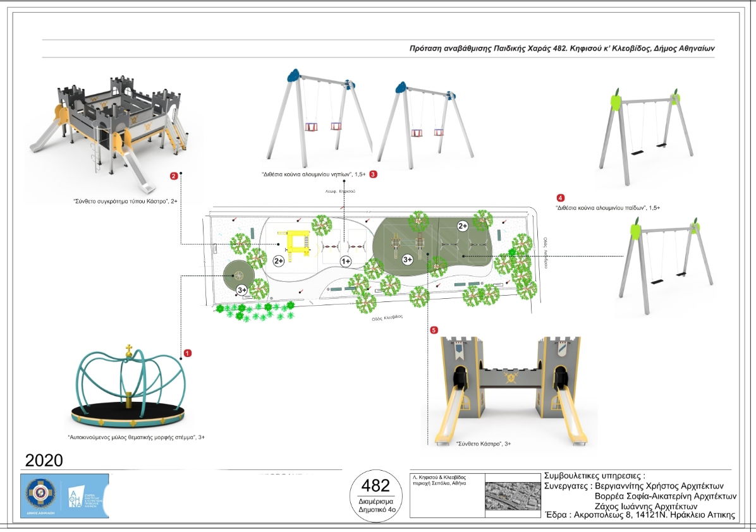This screenshot has width=756, height=532.
Task: Click the text "Διαμέρισμα Δημοτικό 4ο"
Action: pos(377,505)
